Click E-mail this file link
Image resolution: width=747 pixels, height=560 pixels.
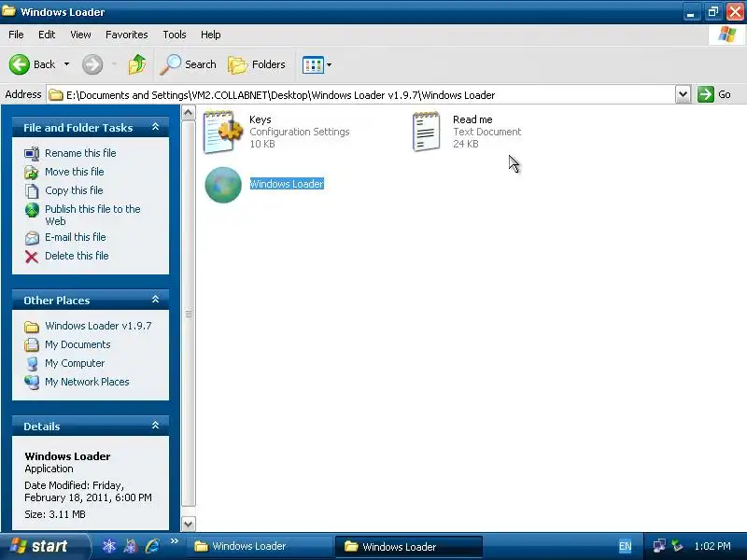coord(76,237)
